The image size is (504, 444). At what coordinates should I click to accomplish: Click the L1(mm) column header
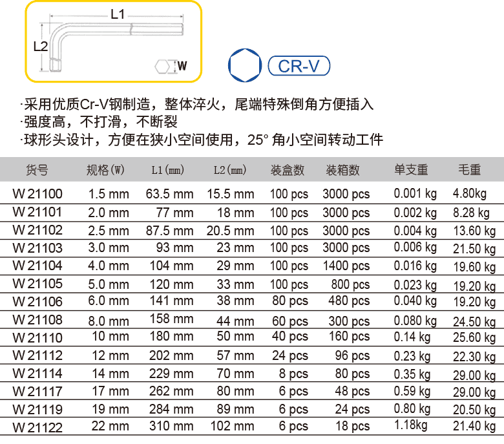pyautogui.click(x=168, y=170)
